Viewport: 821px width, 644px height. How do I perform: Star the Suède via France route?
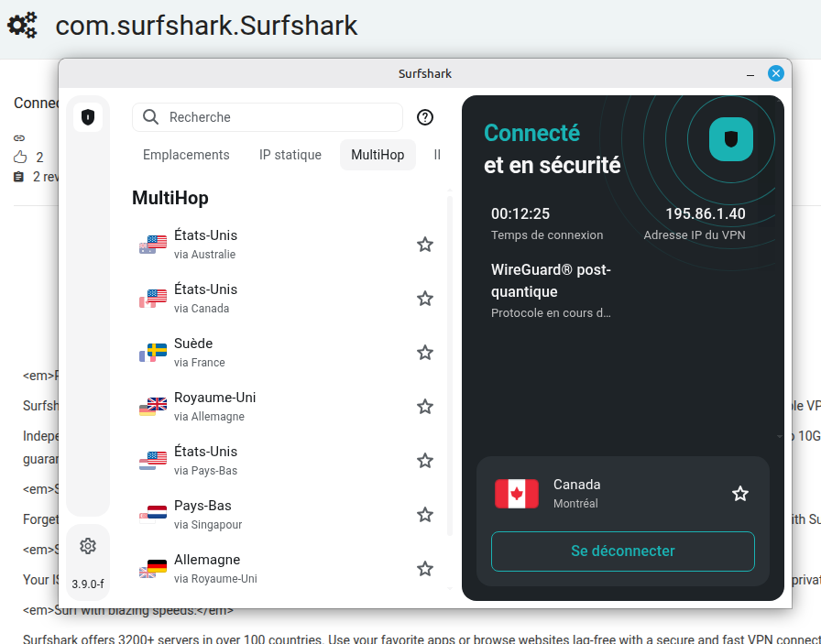click(425, 353)
